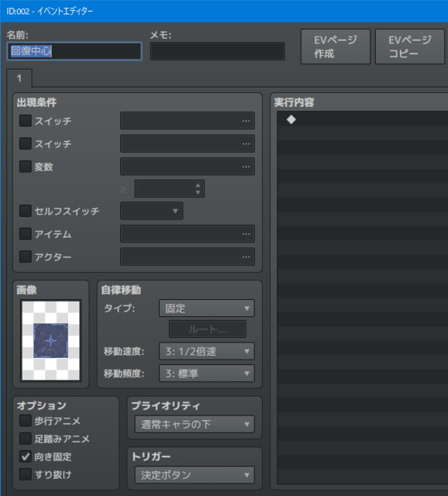Open the トリガー dropdown showing 決定ボタン
448x496 pixels.
click(195, 475)
